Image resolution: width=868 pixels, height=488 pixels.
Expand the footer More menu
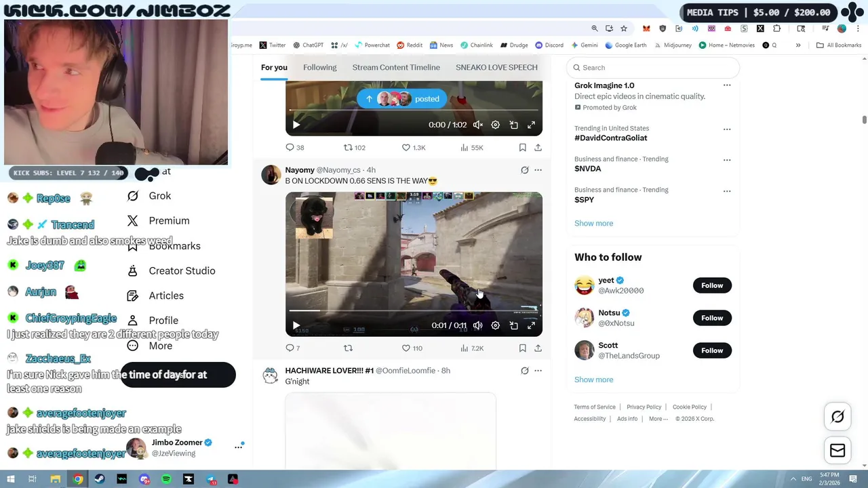pyautogui.click(x=658, y=419)
